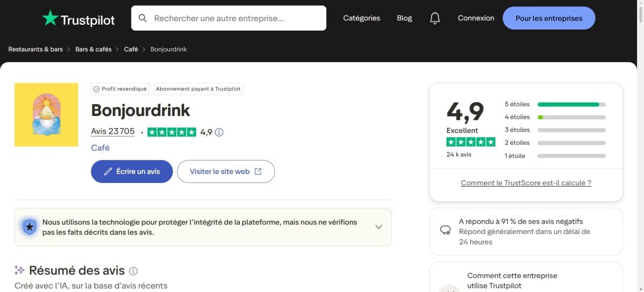Open Comment le TrustScore est-il calculé link
Screen dimensions: 644x292
[x=526, y=183]
